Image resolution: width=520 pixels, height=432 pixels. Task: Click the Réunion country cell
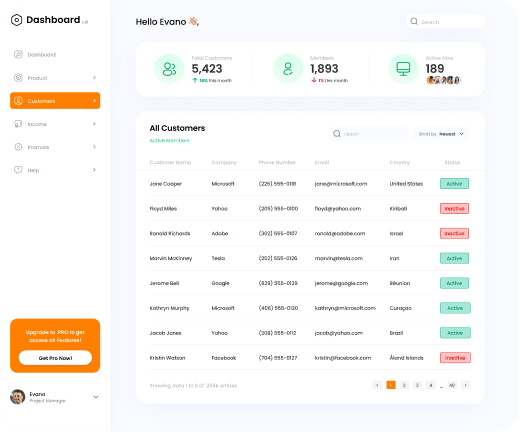click(400, 283)
